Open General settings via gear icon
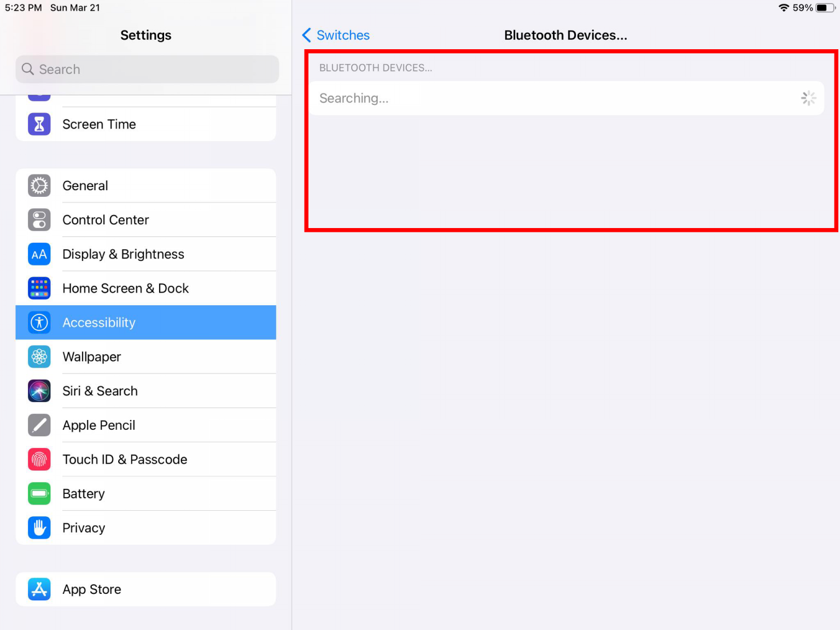The image size is (840, 630). (x=39, y=185)
